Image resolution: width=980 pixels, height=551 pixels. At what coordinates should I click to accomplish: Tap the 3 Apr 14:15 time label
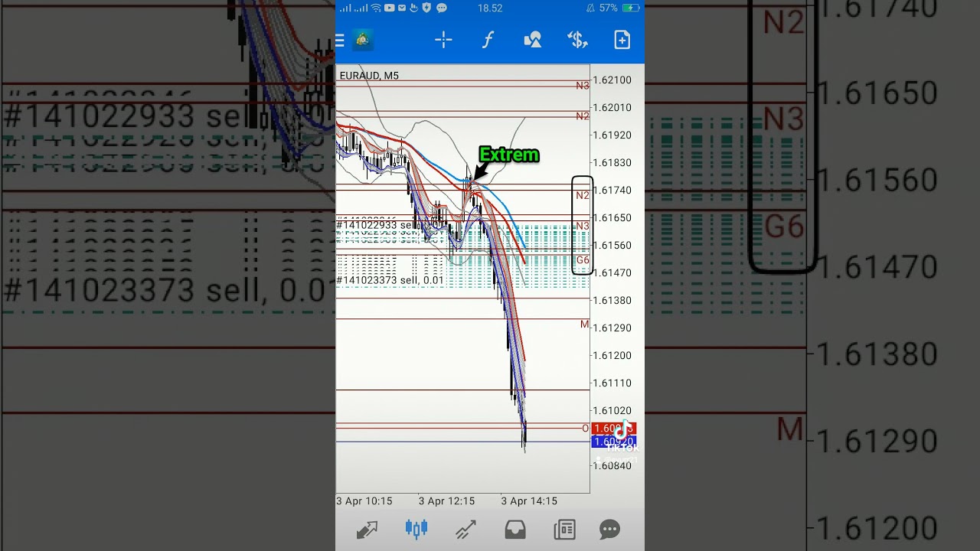(529, 500)
